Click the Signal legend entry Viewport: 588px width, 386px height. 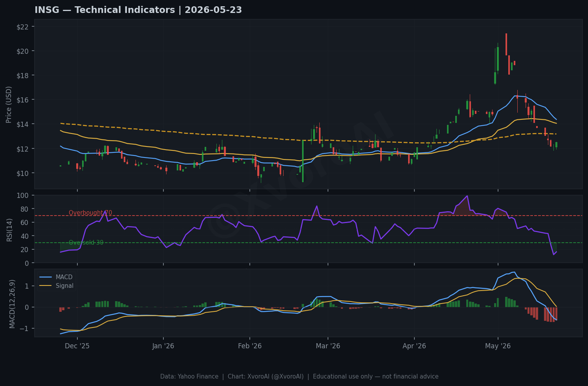(64, 286)
